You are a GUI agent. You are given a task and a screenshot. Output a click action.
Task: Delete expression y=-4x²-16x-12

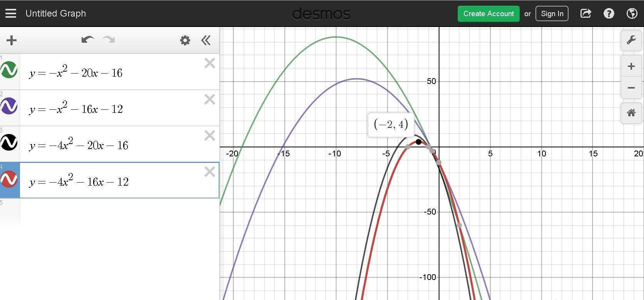tap(210, 172)
